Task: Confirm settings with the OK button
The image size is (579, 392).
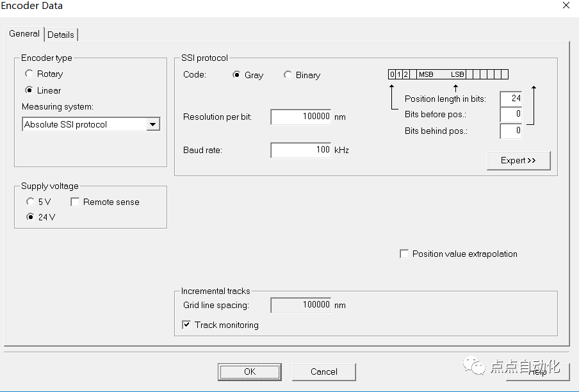Action: [249, 372]
